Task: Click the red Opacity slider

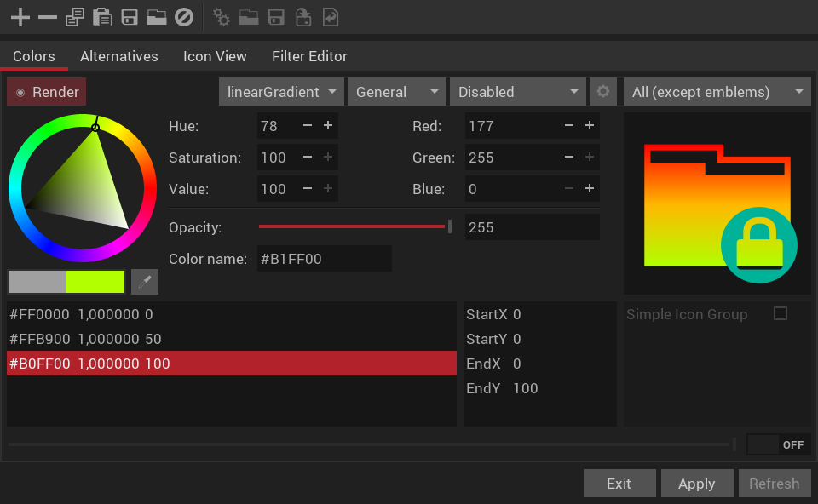Action: (354, 226)
